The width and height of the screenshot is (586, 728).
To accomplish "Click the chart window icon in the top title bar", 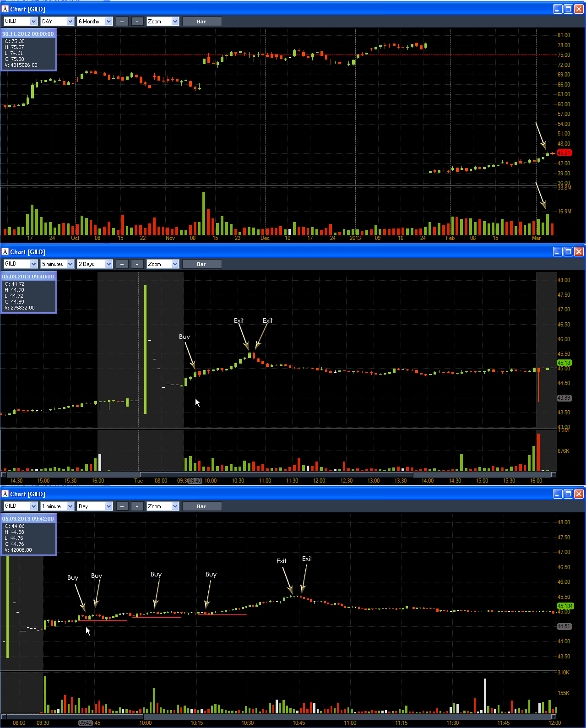I will 5,9.
